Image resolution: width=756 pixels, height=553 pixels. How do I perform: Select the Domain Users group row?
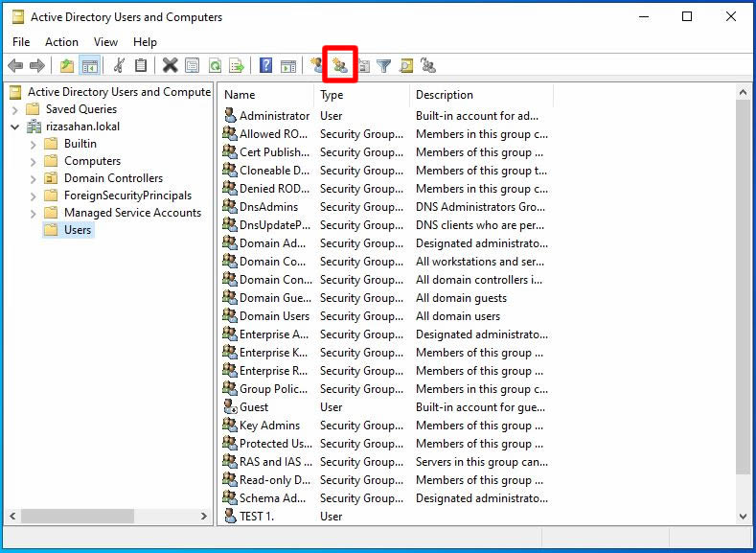point(386,317)
